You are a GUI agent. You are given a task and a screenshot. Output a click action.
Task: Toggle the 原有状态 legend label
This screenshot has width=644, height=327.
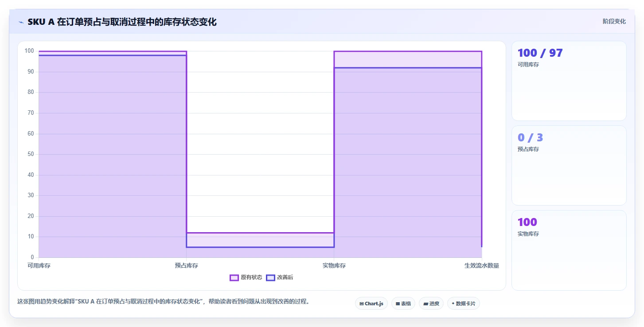coord(251,278)
